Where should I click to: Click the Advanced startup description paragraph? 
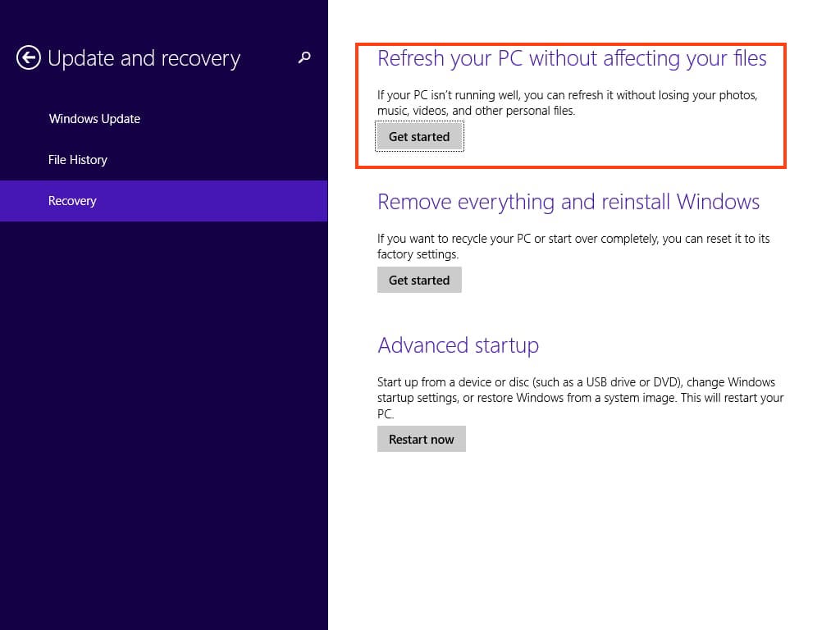pos(580,398)
